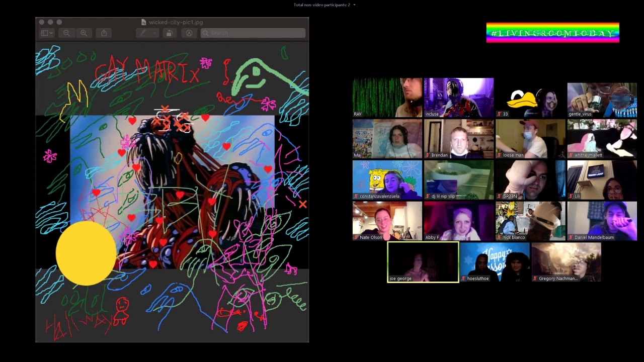Click the muted mic icon beside 33

tap(499, 114)
